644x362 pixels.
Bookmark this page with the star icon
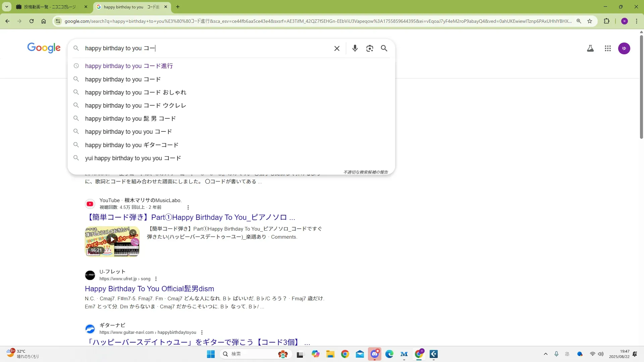pyautogui.click(x=590, y=21)
